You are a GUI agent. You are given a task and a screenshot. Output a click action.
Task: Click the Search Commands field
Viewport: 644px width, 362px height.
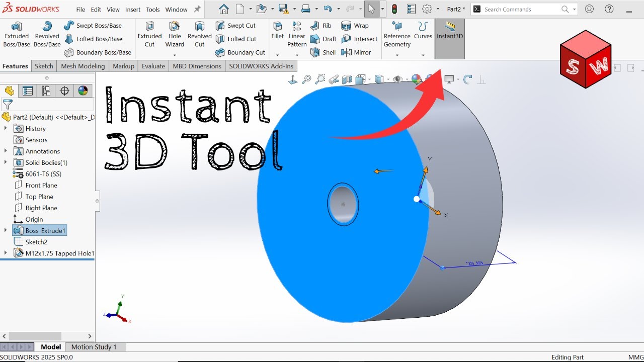click(x=521, y=9)
